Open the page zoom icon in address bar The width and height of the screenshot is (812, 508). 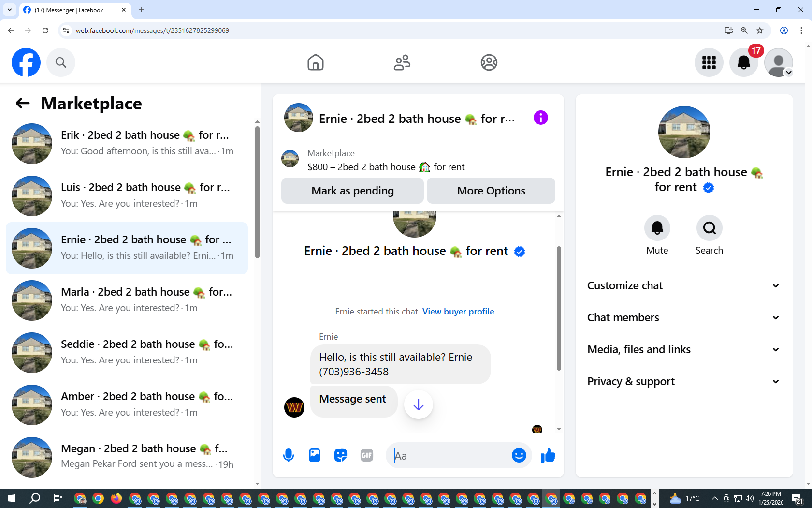(744, 30)
